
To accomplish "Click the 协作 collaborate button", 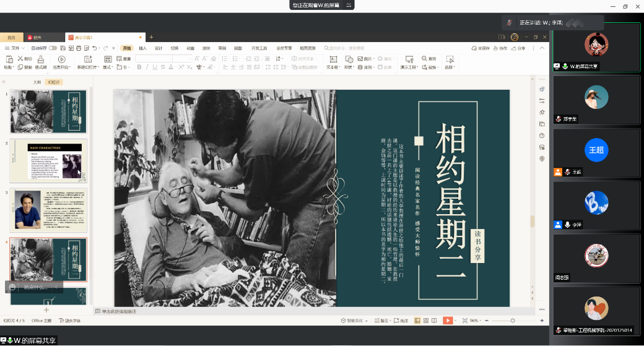I will click(x=500, y=48).
